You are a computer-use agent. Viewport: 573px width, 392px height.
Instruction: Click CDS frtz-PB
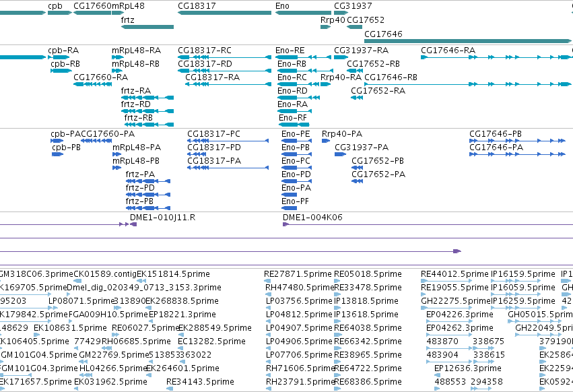click(148, 208)
